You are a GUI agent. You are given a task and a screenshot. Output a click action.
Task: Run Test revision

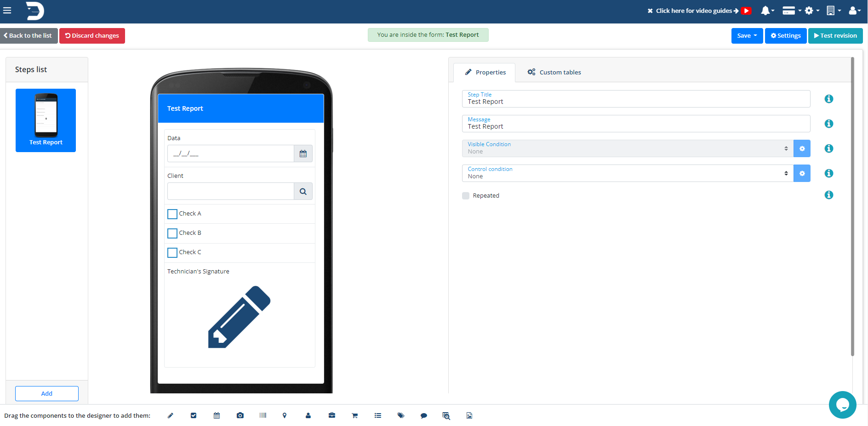pyautogui.click(x=835, y=35)
